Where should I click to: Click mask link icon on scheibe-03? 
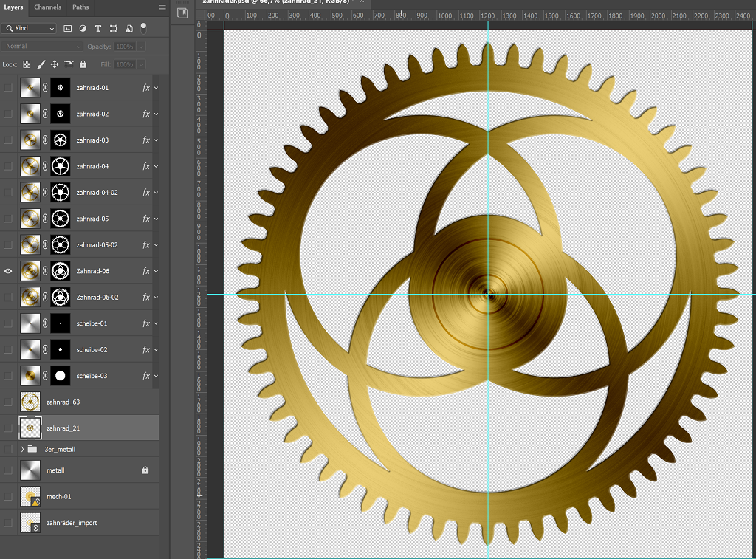[x=45, y=376]
